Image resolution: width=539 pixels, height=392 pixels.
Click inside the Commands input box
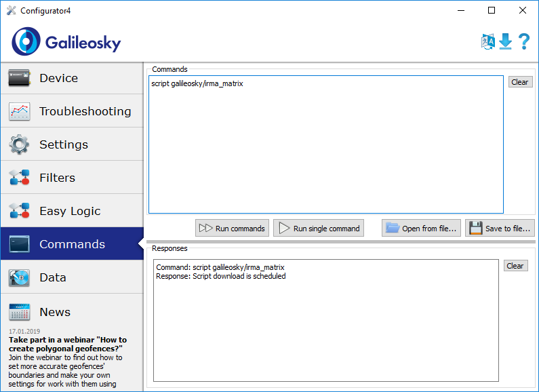pos(325,149)
